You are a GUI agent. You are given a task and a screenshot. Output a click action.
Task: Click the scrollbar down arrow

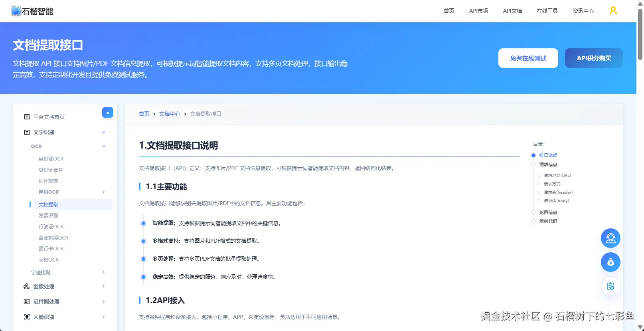pos(640,327)
